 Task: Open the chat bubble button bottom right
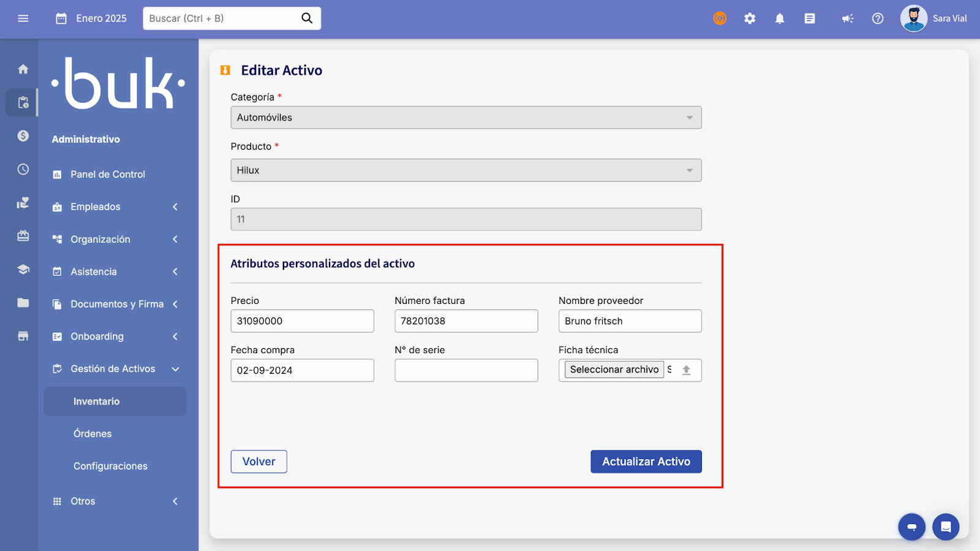point(946,526)
